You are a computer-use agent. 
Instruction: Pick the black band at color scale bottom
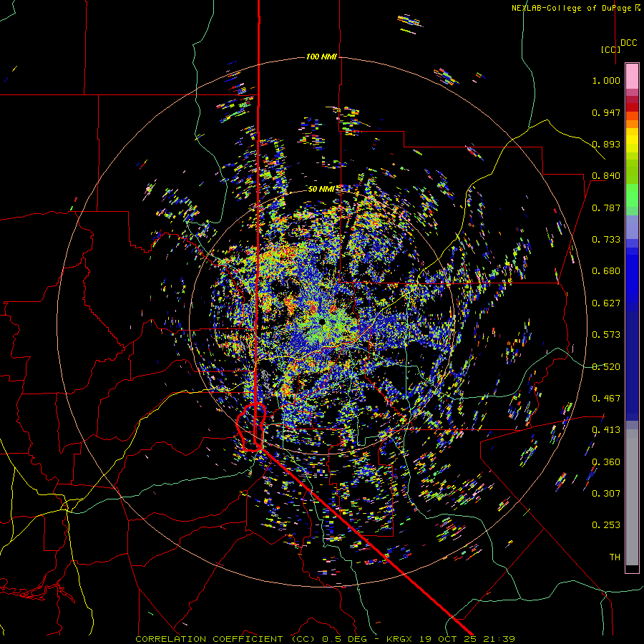(632, 568)
